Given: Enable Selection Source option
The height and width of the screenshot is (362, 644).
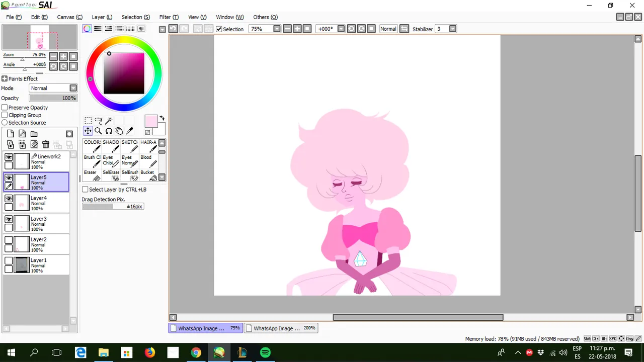Looking at the screenshot, I should tap(5, 123).
